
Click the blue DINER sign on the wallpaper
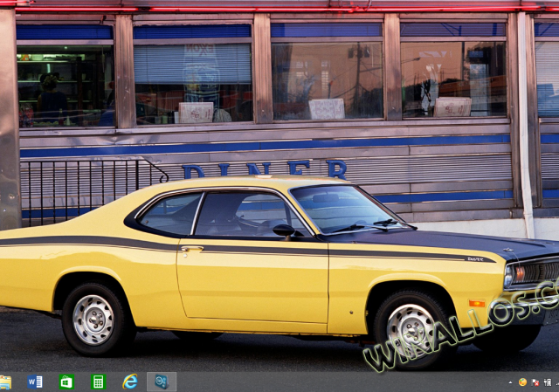[x=264, y=168]
